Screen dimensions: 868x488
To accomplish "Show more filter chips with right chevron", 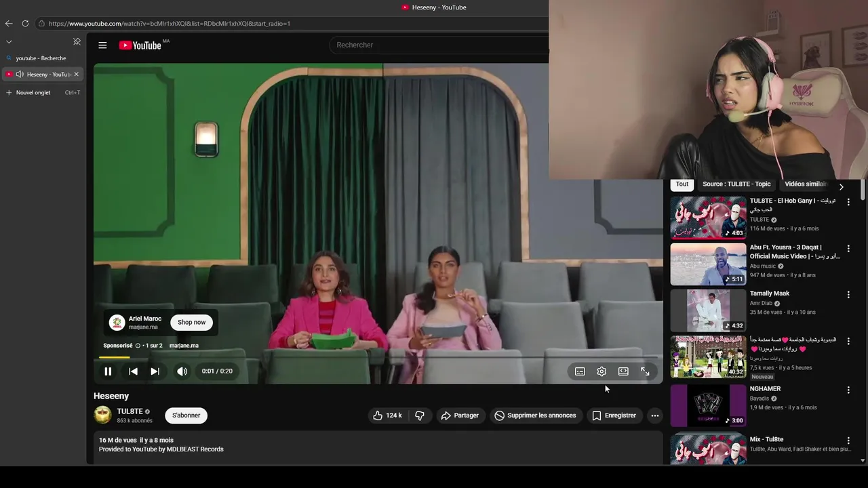I will click(842, 186).
